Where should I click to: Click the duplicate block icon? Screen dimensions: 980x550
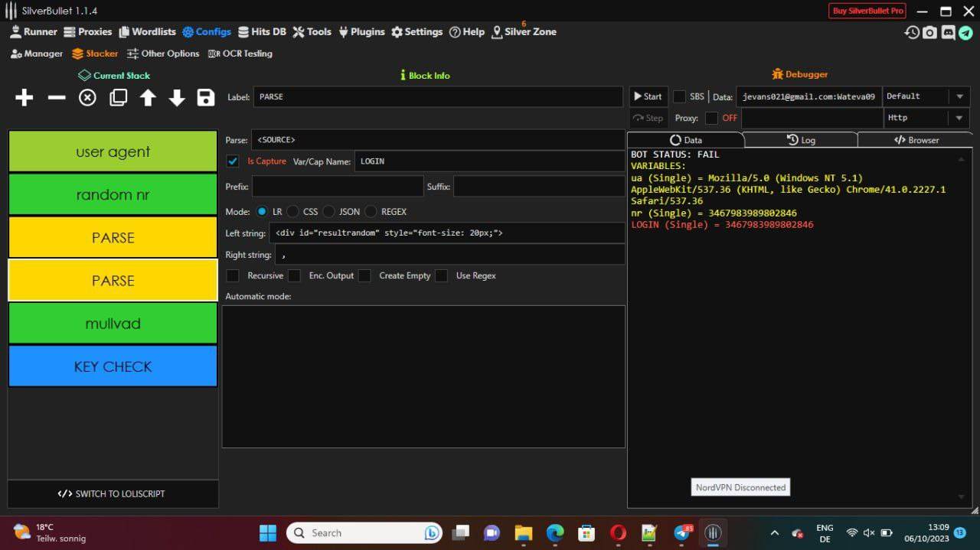pyautogui.click(x=118, y=98)
